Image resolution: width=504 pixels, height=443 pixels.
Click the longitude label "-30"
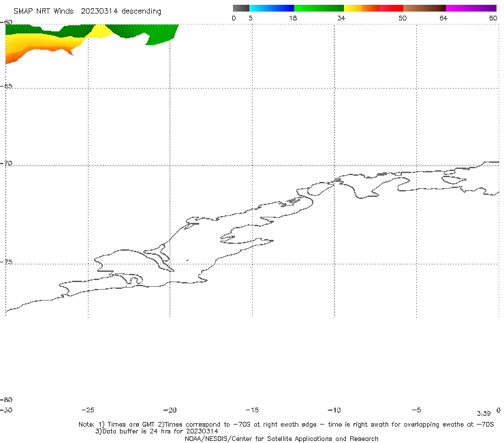coord(6,410)
